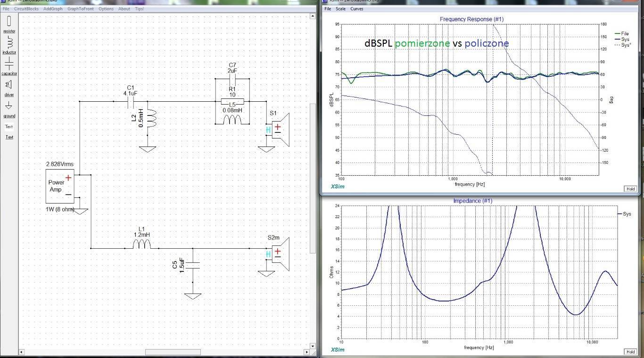Click the Sys legend entry in frequency graph

pos(622,40)
